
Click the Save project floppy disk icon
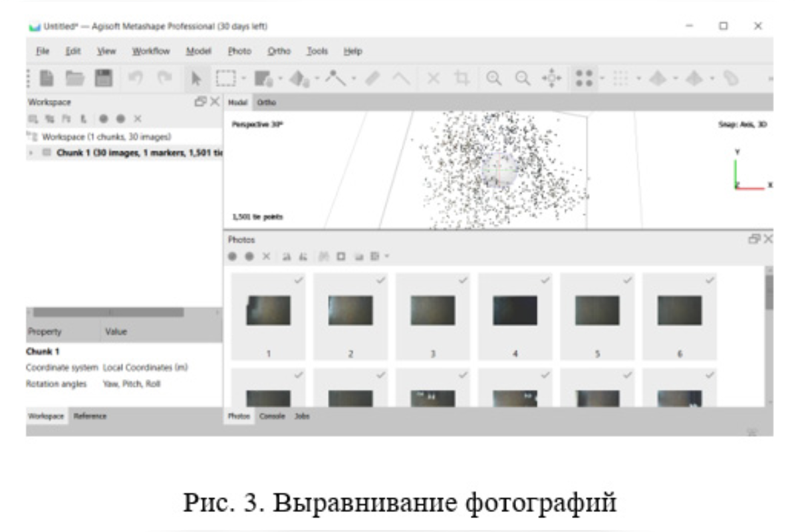(x=103, y=78)
